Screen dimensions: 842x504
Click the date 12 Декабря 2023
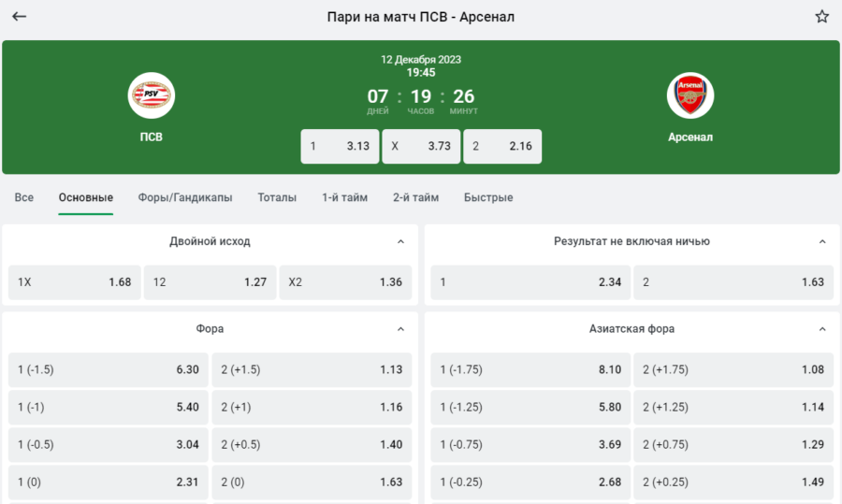click(x=421, y=60)
